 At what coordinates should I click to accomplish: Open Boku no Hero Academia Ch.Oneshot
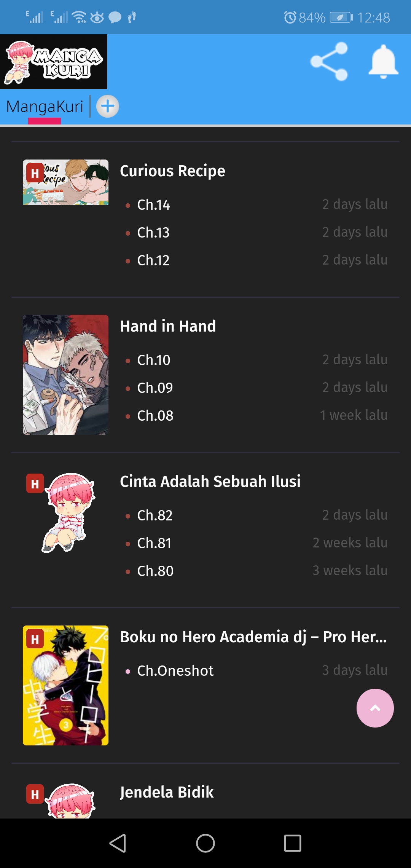click(x=175, y=671)
